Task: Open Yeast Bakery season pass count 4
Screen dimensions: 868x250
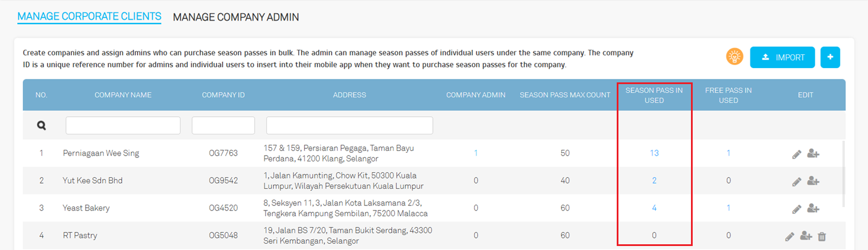Action: 654,208
